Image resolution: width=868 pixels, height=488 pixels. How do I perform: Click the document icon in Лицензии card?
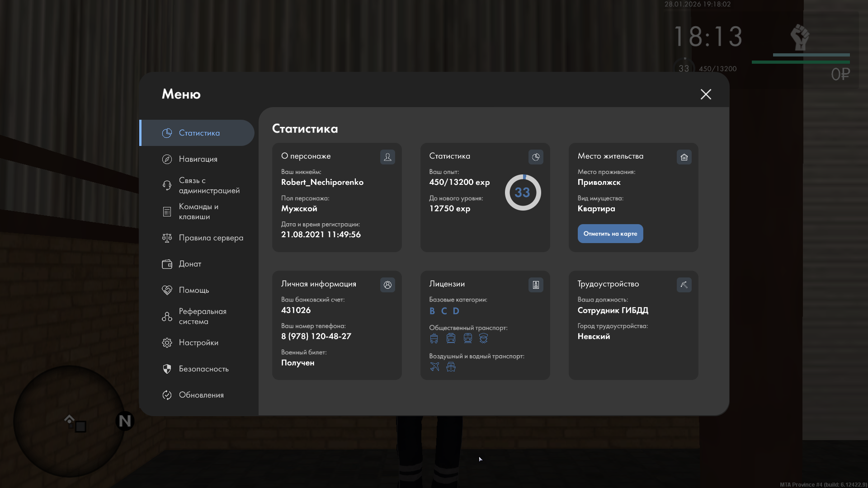(536, 285)
